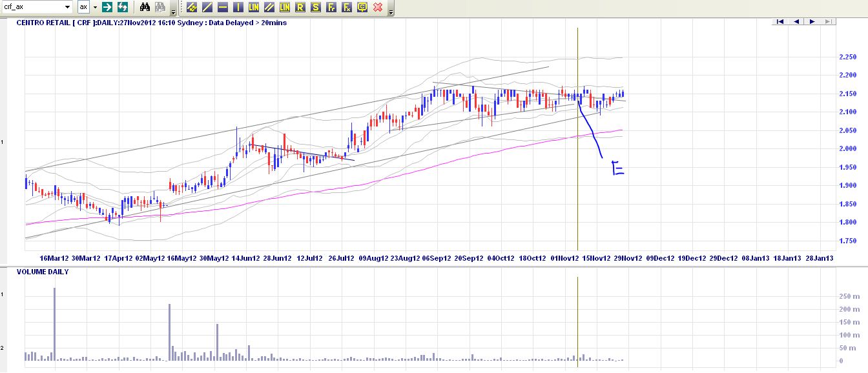Open search toolbar overflow options arrow

(x=173, y=11)
